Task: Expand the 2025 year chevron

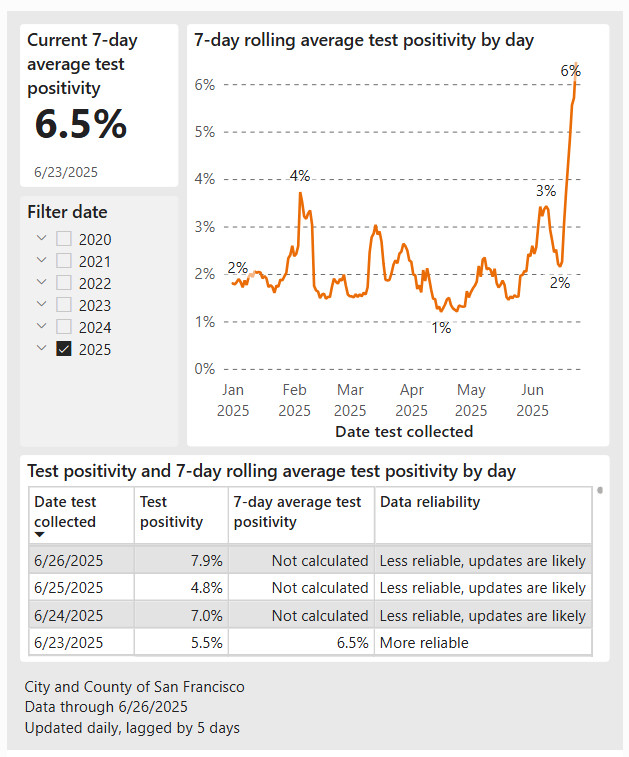Action: click(42, 348)
